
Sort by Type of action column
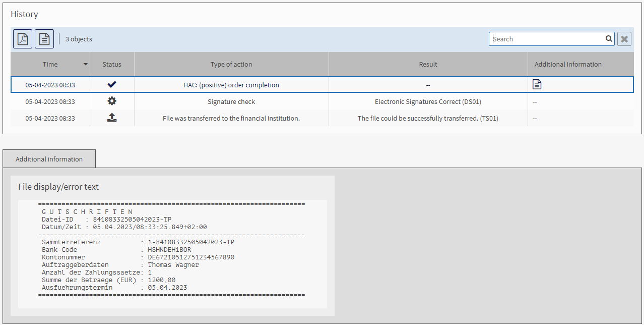pos(231,64)
